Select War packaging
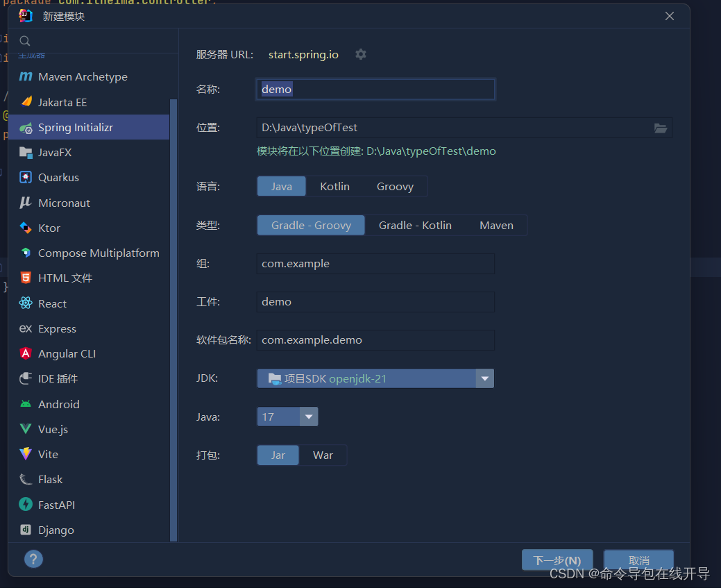The width and height of the screenshot is (721, 588). coord(323,455)
